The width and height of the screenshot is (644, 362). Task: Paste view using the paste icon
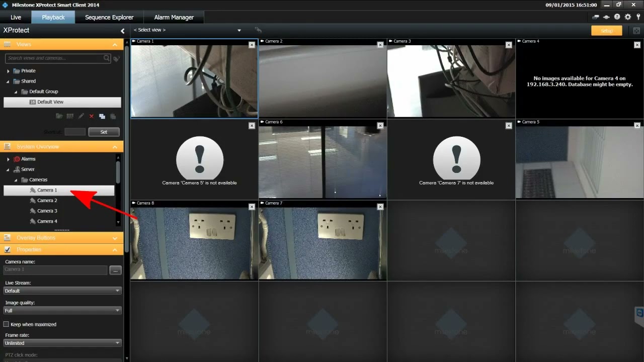pyautogui.click(x=113, y=116)
